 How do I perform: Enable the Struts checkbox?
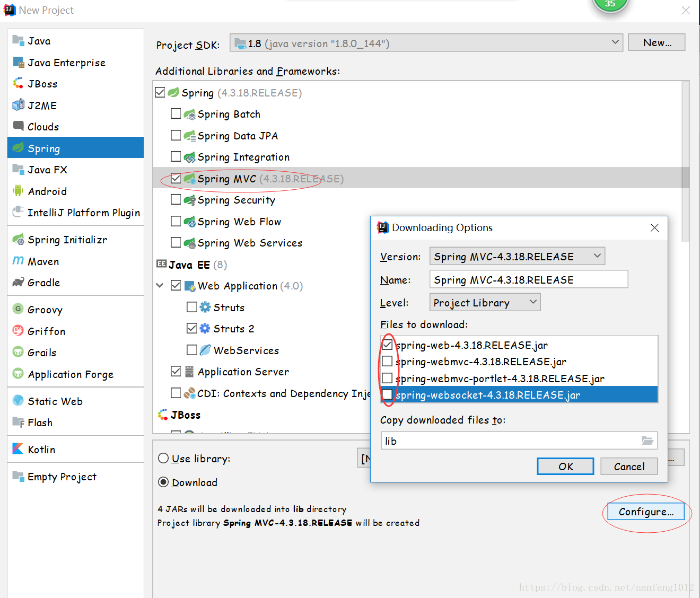[x=192, y=307]
